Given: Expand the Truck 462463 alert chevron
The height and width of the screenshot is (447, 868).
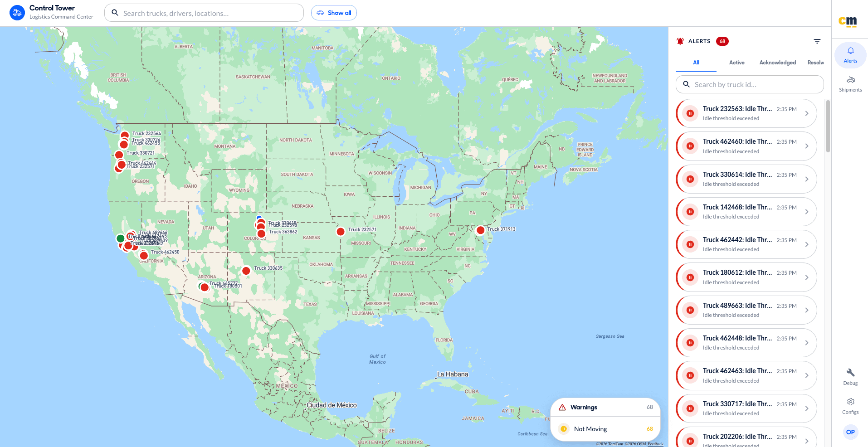Looking at the screenshot, I should (x=807, y=375).
